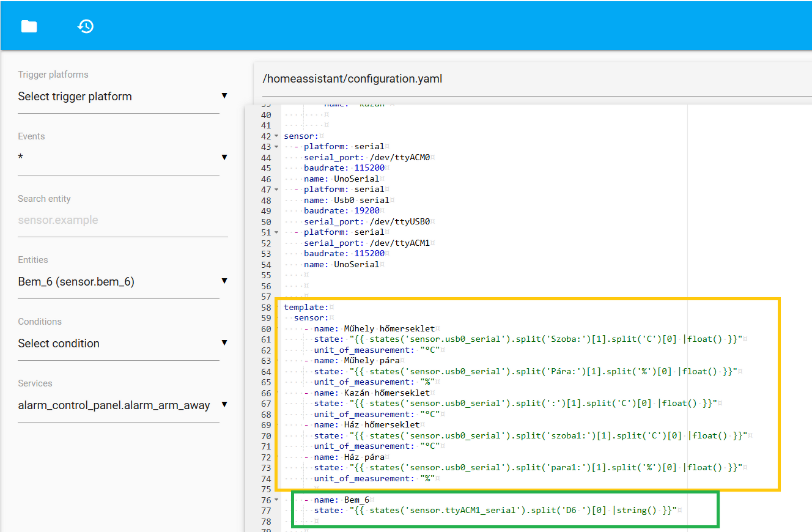Viewport: 812px width, 532px height.
Task: Click the name Bem_6 line in editor
Action: [341, 500]
